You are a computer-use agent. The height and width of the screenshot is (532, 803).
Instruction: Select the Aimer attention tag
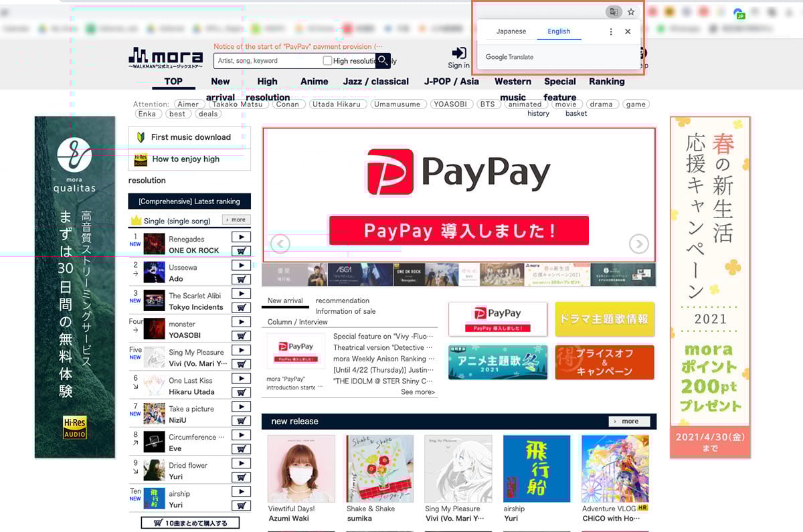189,104
